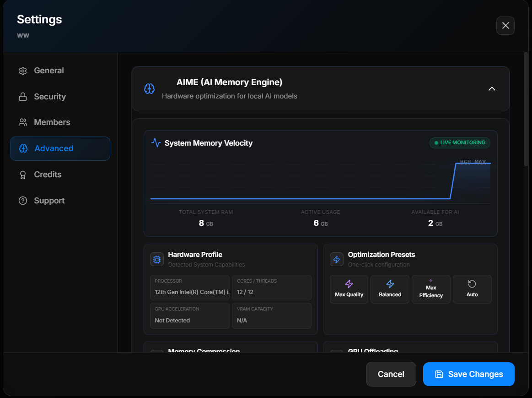
Task: Click the GPU ACCELERATION Not Detected field
Action: 190,316
